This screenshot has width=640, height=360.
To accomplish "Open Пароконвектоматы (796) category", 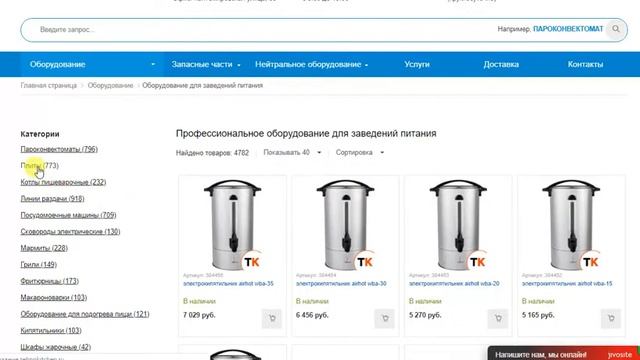I will coord(59,149).
